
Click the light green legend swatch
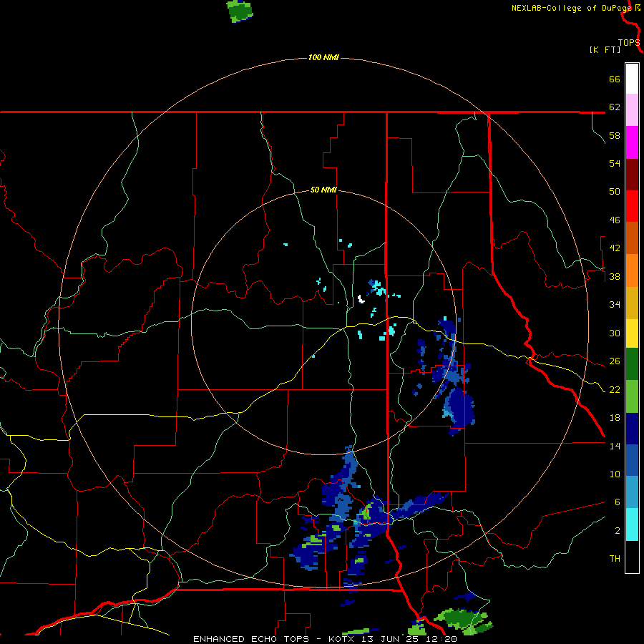[632, 396]
